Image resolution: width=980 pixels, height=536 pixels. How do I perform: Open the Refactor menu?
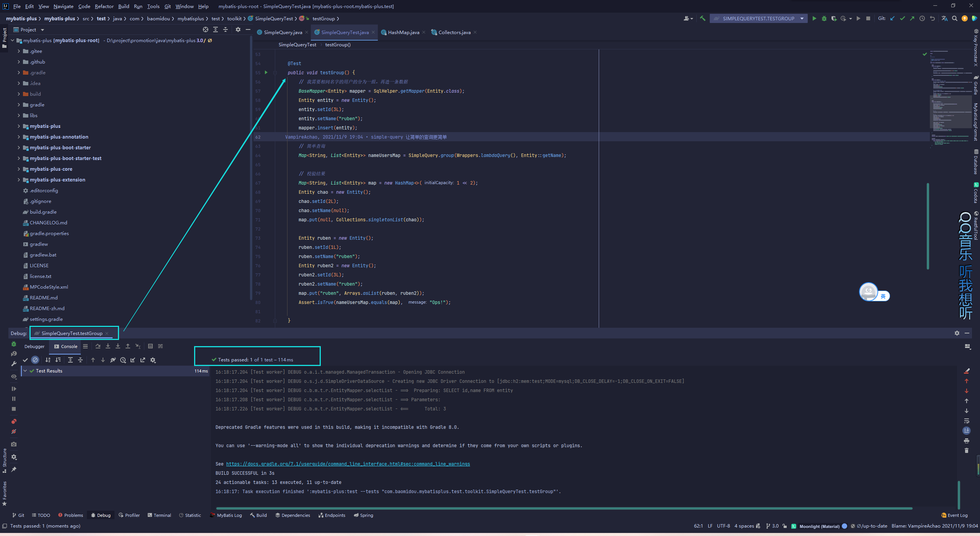click(104, 6)
